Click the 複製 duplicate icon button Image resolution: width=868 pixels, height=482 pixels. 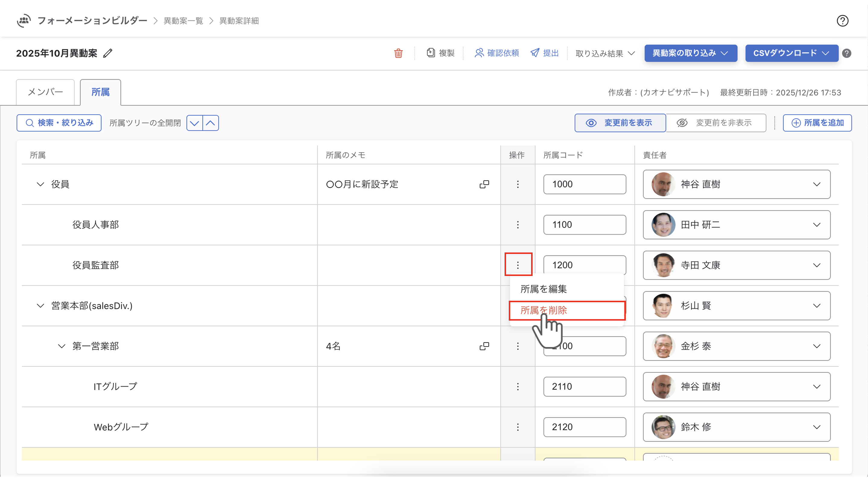coord(440,53)
